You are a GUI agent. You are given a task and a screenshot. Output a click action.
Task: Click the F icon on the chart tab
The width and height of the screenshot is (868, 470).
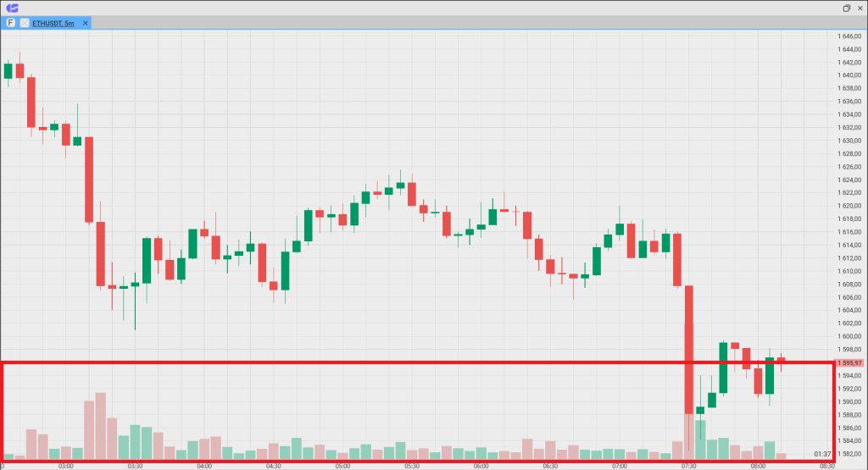pos(10,23)
